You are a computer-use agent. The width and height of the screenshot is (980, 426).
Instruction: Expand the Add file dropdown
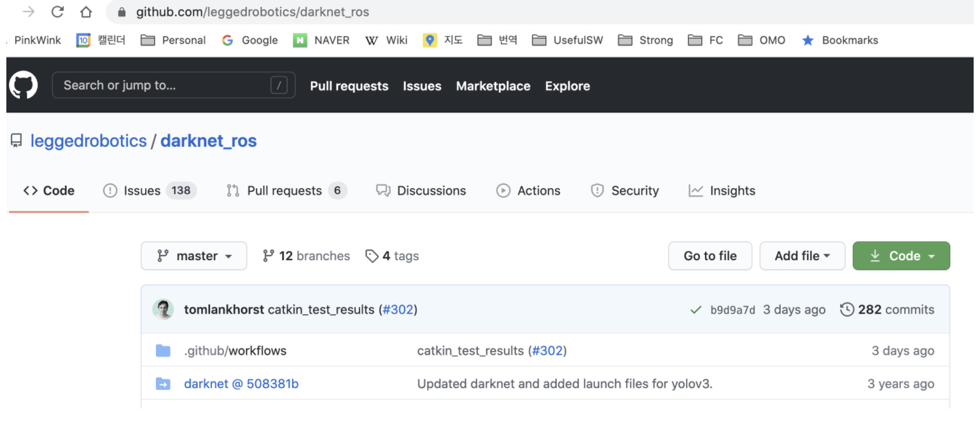tap(802, 256)
